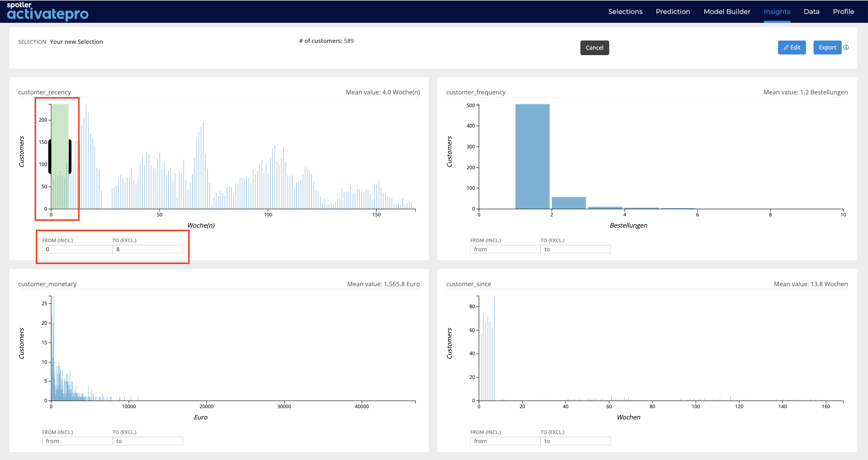Click the 'Woche(n)' axis label
This screenshot has height=460, width=868.
pyautogui.click(x=201, y=225)
